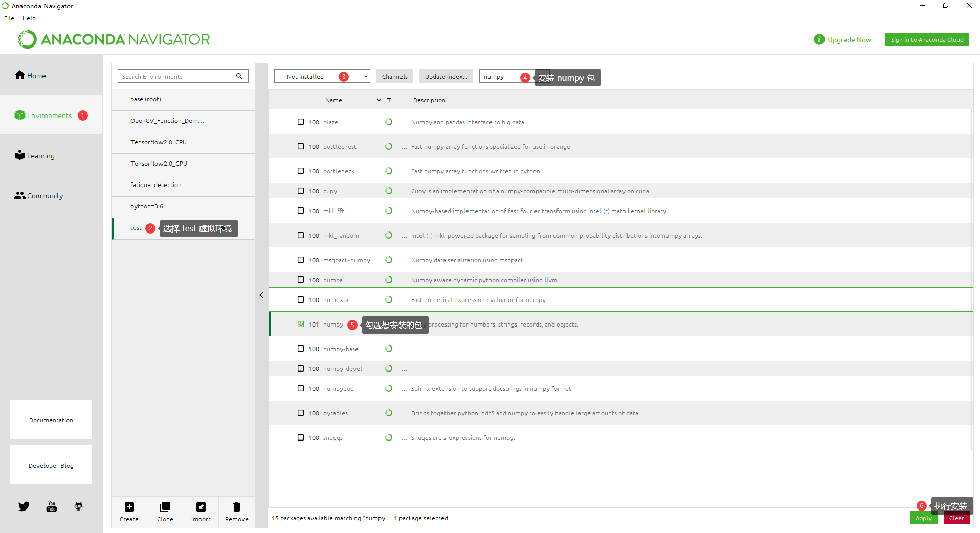Image resolution: width=980 pixels, height=533 pixels.
Task: Open the Learning section icon
Action: click(x=20, y=155)
